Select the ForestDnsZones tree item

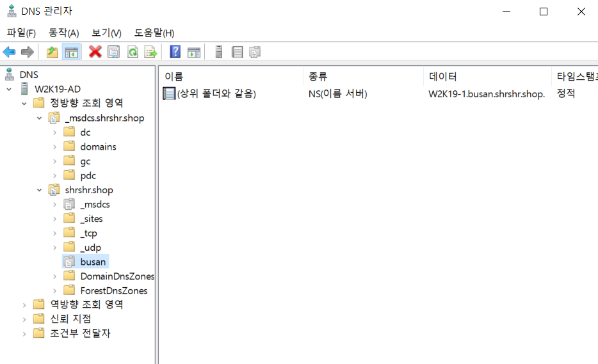pos(114,290)
